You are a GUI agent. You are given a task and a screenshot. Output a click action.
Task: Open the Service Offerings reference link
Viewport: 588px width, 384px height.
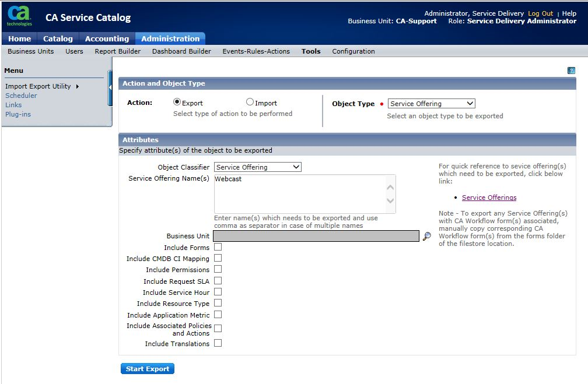click(x=489, y=198)
